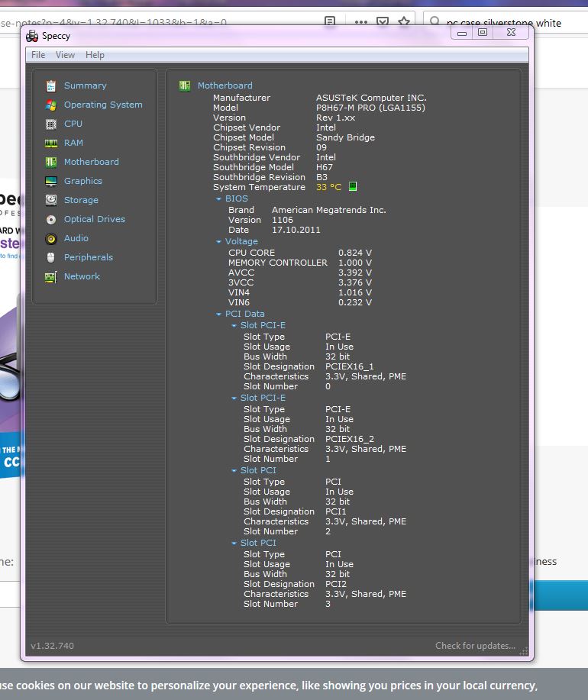Click the PCIEX16_1 slot designation value
This screenshot has height=700, width=588.
tap(350, 367)
